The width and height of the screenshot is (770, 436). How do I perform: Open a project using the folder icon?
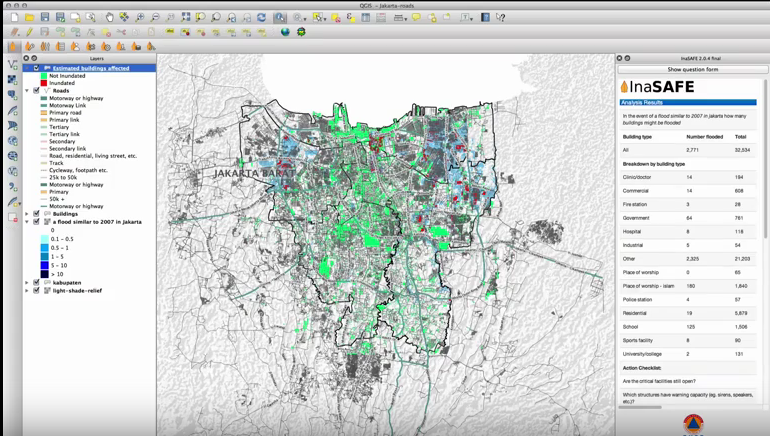(x=29, y=18)
